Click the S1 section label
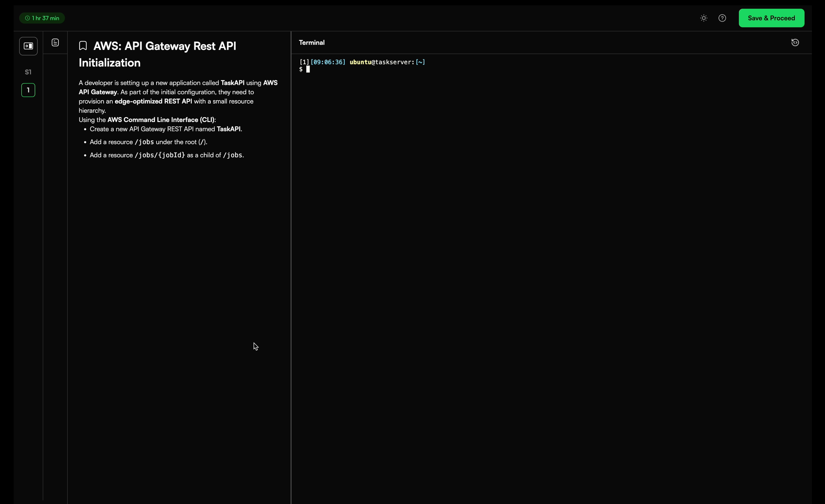The image size is (825, 504). coord(28,72)
